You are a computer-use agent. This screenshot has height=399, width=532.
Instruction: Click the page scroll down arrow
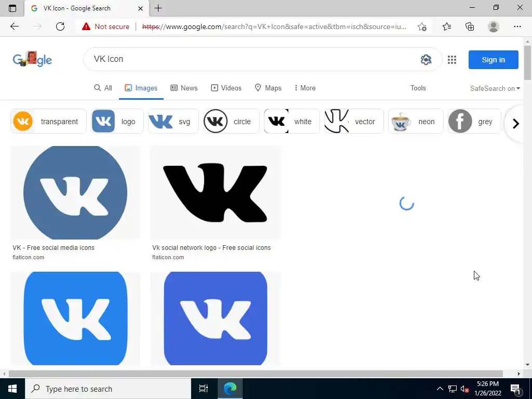[527, 365]
